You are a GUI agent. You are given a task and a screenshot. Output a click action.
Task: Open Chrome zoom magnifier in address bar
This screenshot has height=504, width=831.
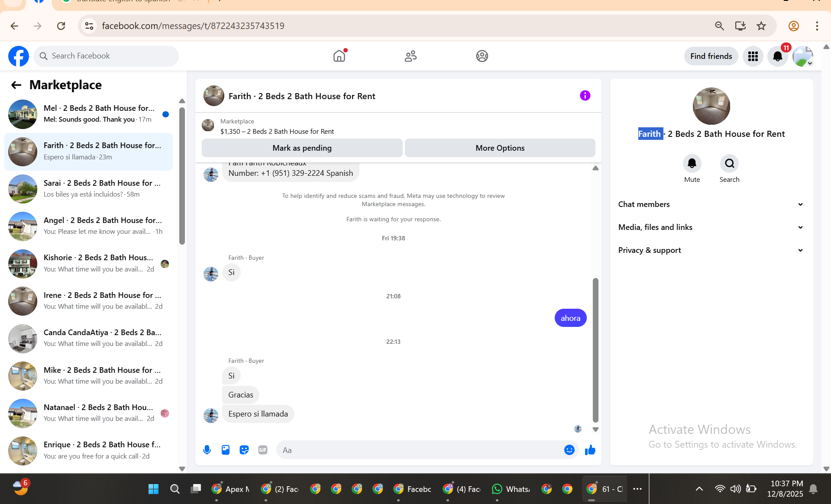(x=719, y=26)
